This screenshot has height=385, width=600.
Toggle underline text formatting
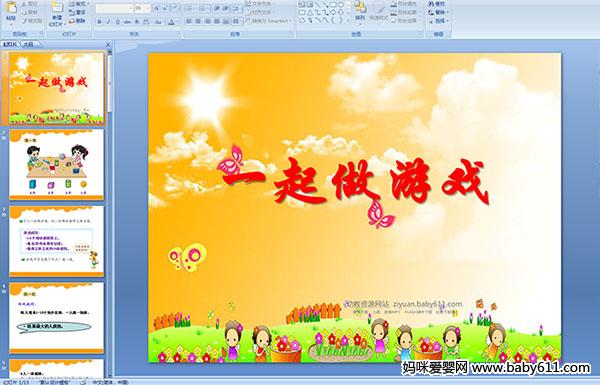click(117, 22)
